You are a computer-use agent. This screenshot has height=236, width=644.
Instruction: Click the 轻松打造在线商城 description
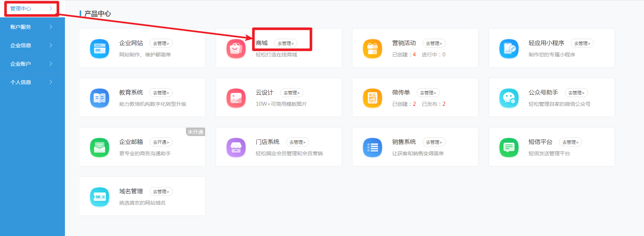pos(276,55)
